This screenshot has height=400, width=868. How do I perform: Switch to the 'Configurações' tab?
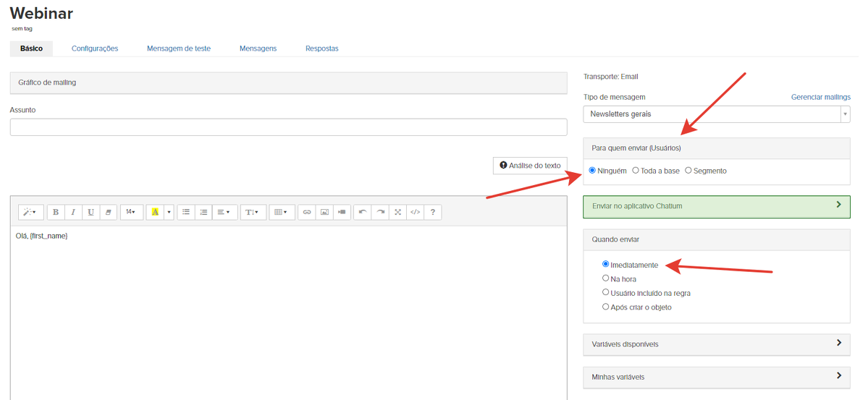pyautogui.click(x=95, y=48)
